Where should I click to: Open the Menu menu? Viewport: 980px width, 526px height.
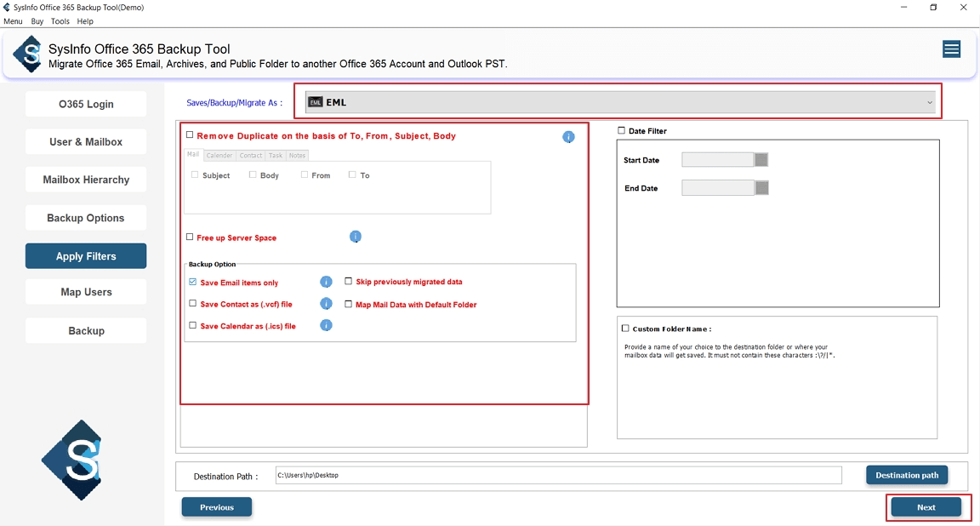point(13,21)
